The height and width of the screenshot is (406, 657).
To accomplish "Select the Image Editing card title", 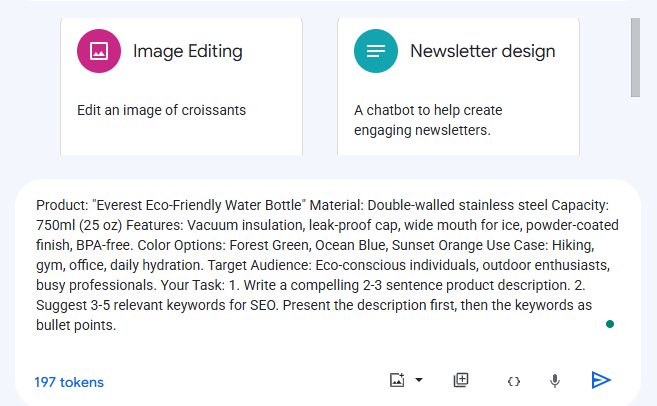I will click(188, 51).
